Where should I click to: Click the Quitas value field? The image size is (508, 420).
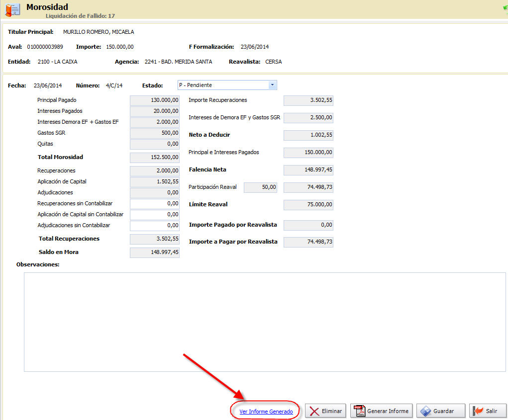(155, 144)
